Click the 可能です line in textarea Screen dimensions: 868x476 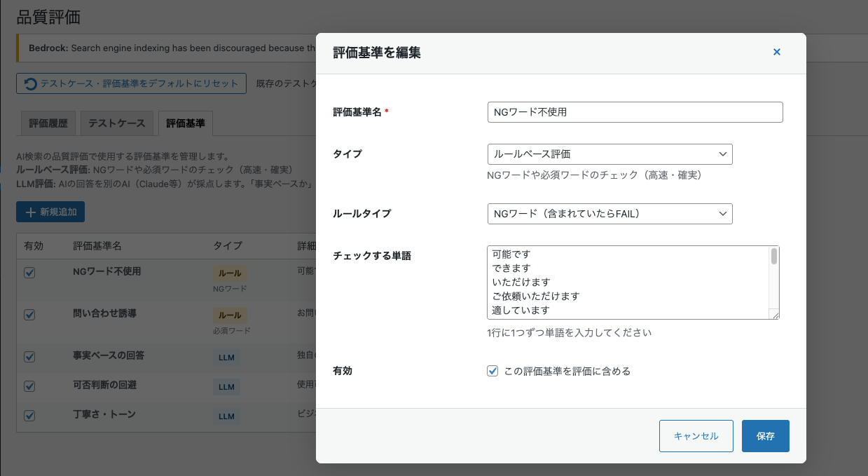pyautogui.click(x=511, y=254)
